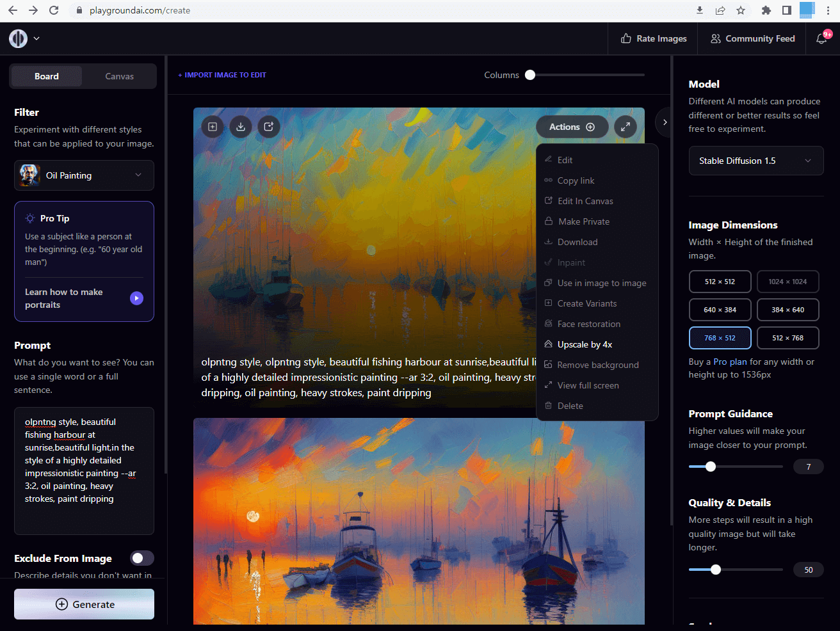Screen dimensions: 840x631
Task: Toggle Exclude From Image switch
Action: click(142, 558)
